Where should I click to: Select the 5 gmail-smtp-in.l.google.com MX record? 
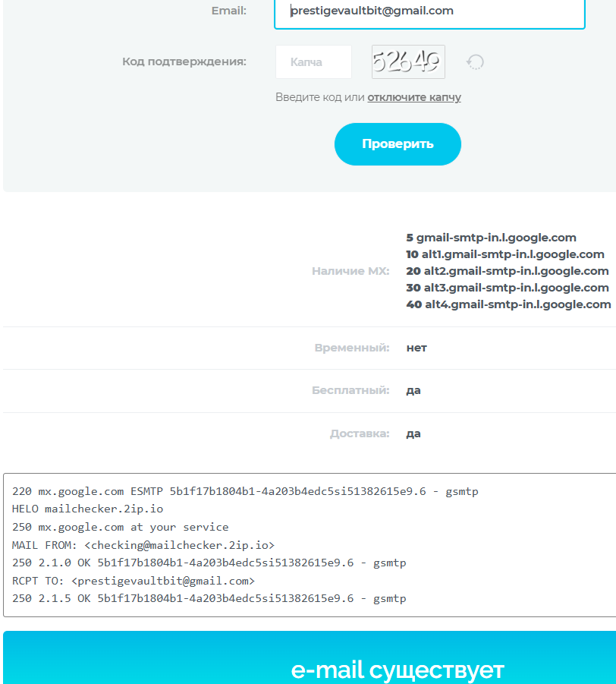click(492, 238)
